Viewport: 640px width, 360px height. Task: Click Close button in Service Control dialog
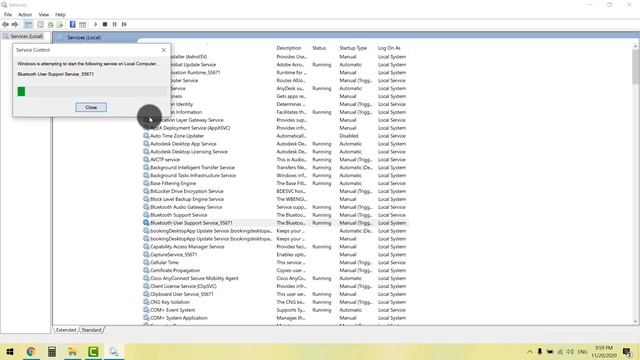(x=91, y=107)
